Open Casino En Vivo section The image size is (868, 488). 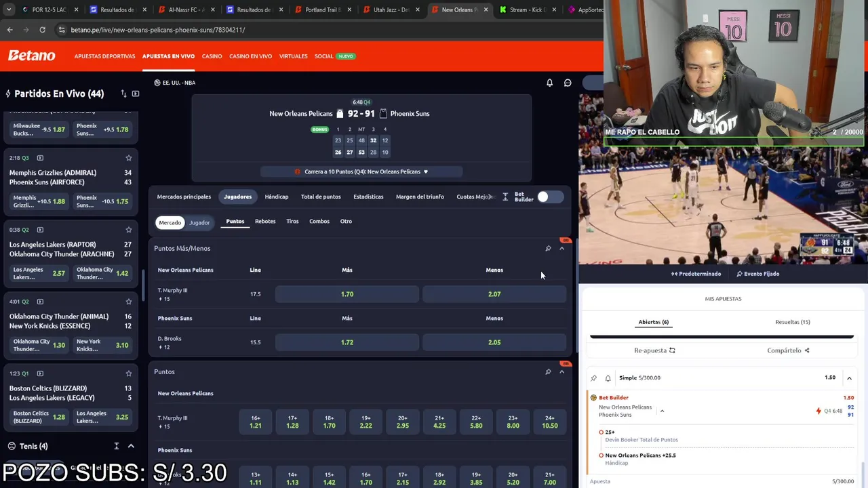point(250,56)
